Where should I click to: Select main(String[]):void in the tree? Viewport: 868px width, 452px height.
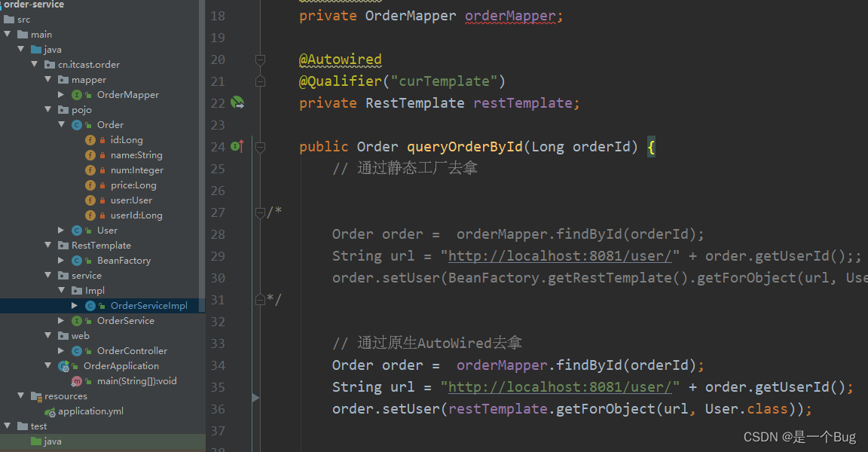(x=136, y=380)
